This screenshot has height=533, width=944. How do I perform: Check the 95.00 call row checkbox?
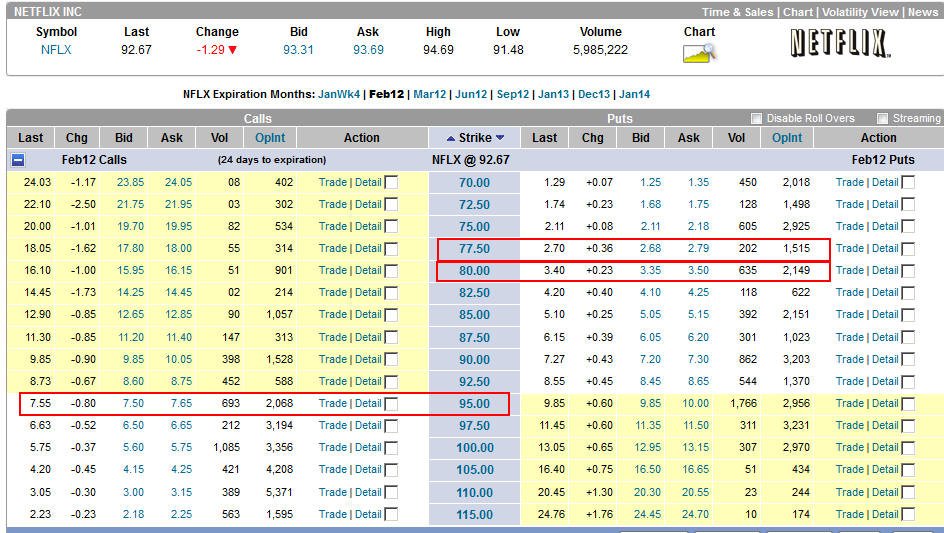click(x=391, y=404)
